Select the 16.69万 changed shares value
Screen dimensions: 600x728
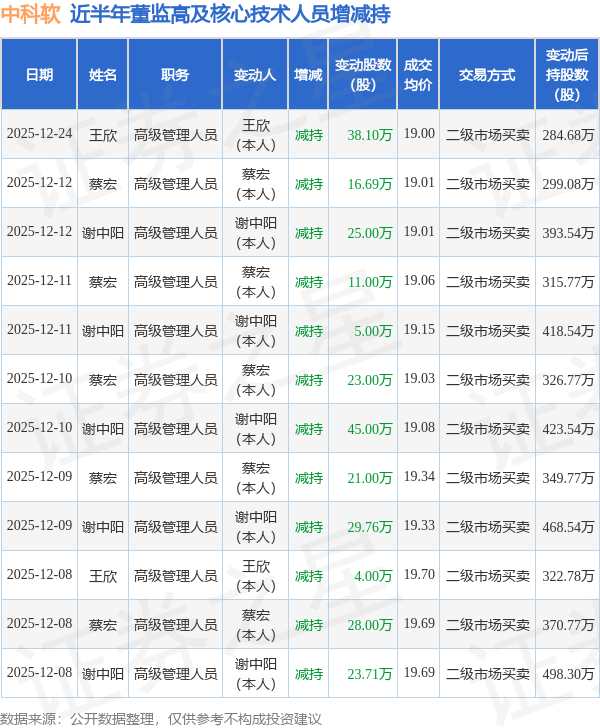[x=370, y=184]
